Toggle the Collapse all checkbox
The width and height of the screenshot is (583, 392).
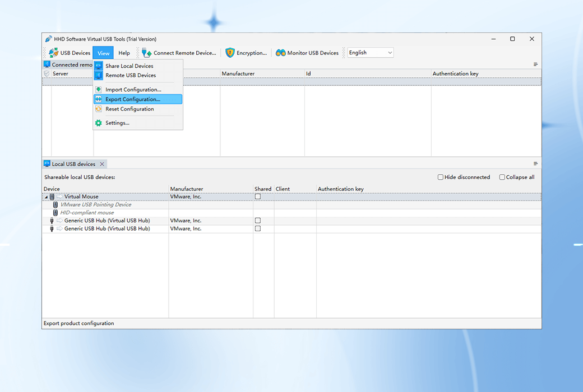pyautogui.click(x=502, y=177)
